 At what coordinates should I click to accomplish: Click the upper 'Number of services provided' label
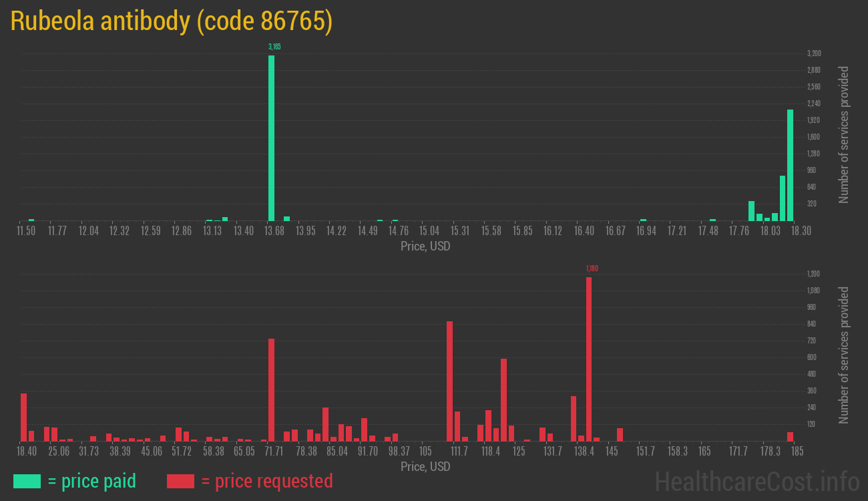pyautogui.click(x=844, y=134)
